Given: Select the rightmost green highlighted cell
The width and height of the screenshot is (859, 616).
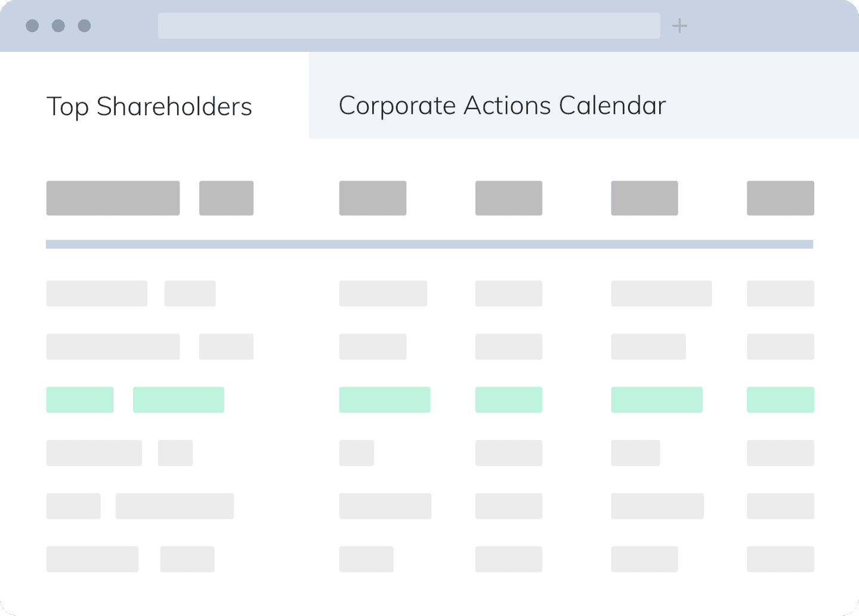Looking at the screenshot, I should click(x=780, y=400).
